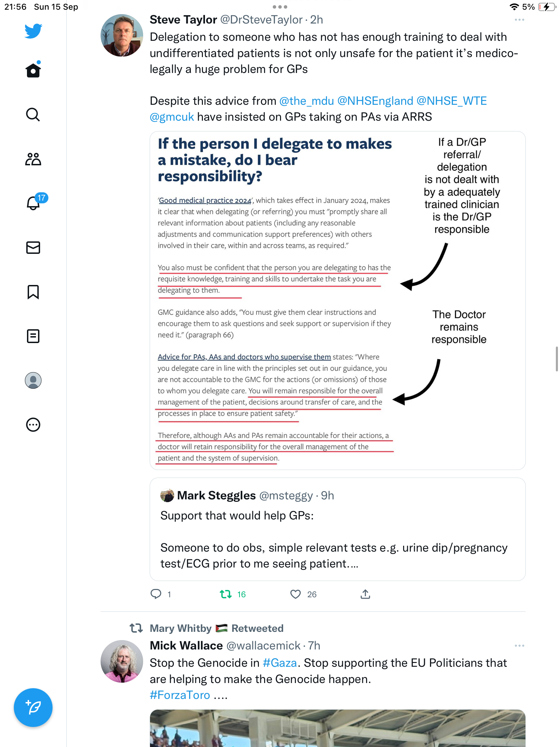Go to Home timeline icon
Image resolution: width=560 pixels, height=747 pixels.
pos(33,70)
